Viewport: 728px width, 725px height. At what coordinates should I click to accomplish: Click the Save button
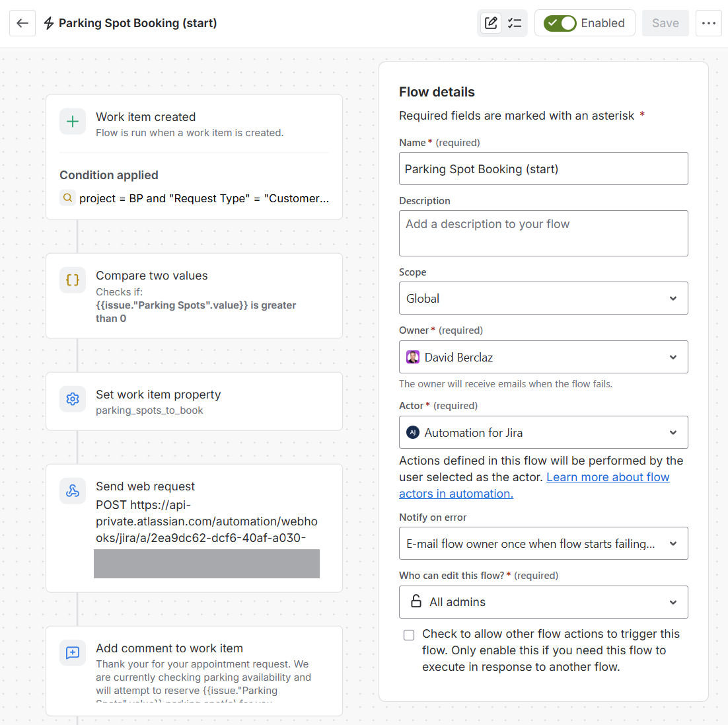(x=665, y=23)
